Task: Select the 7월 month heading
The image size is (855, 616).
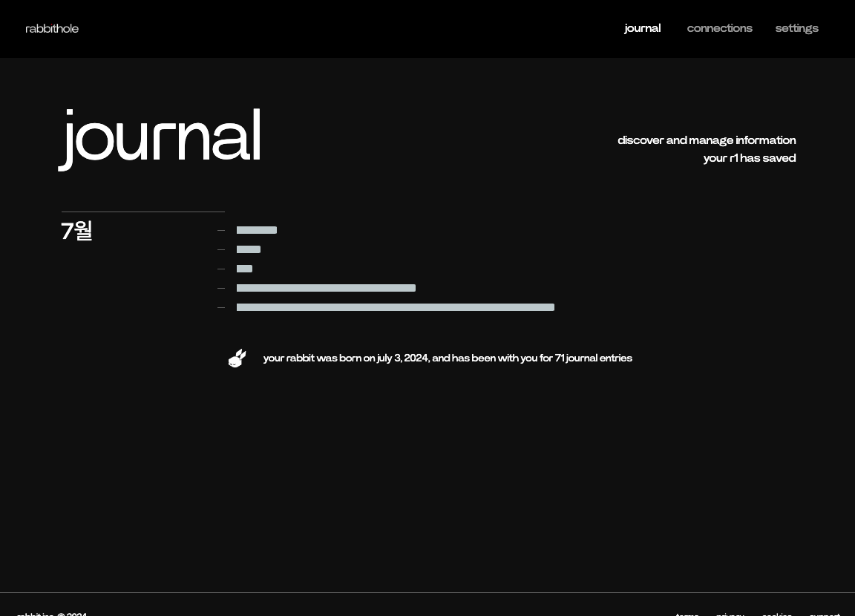Action: pyautogui.click(x=76, y=231)
